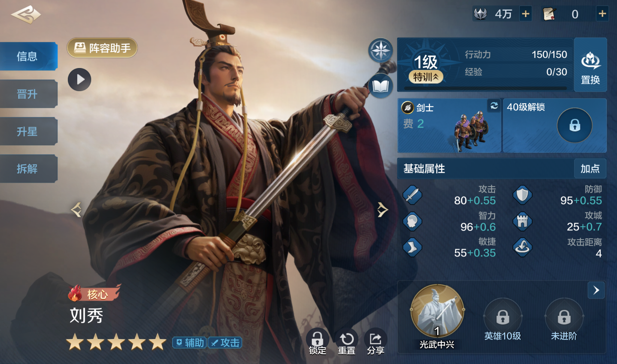Expand skills panel with right arrow
Image resolution: width=617 pixels, height=364 pixels.
click(596, 290)
